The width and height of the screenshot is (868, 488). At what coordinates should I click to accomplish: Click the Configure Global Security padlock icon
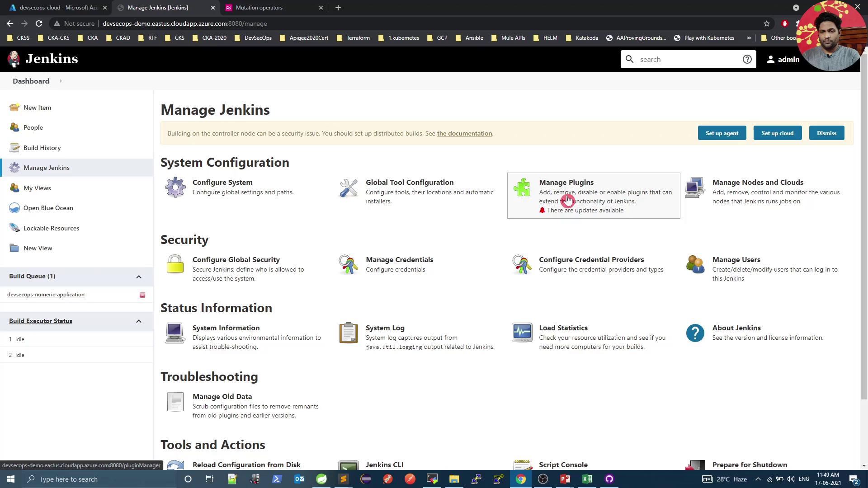coord(175,264)
